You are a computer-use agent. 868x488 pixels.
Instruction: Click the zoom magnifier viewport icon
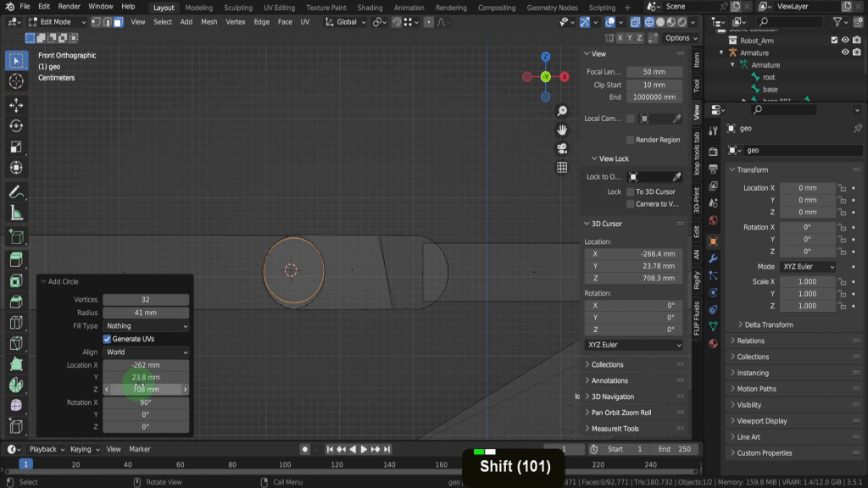tap(561, 111)
